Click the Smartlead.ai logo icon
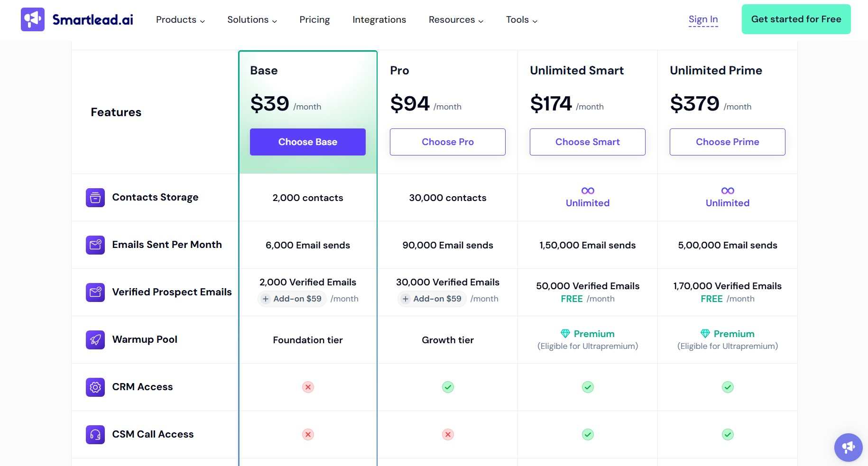This screenshot has width=868, height=466. [x=32, y=19]
